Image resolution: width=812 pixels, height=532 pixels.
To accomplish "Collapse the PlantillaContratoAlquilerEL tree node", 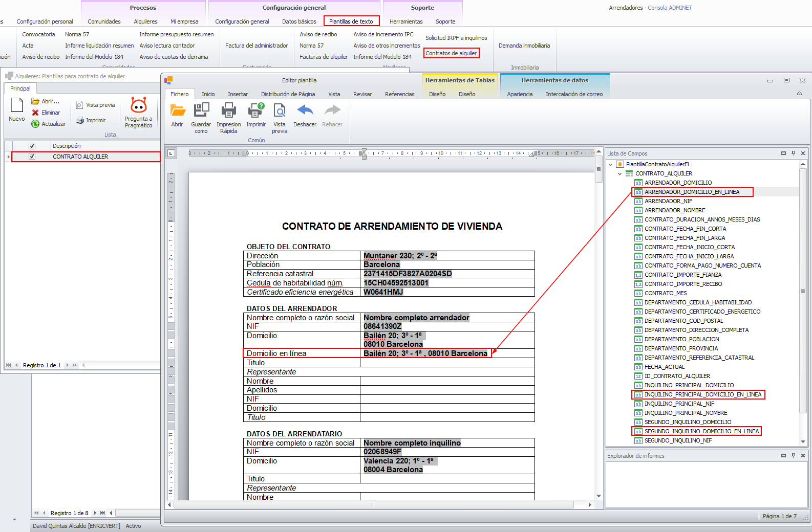I will pos(611,165).
